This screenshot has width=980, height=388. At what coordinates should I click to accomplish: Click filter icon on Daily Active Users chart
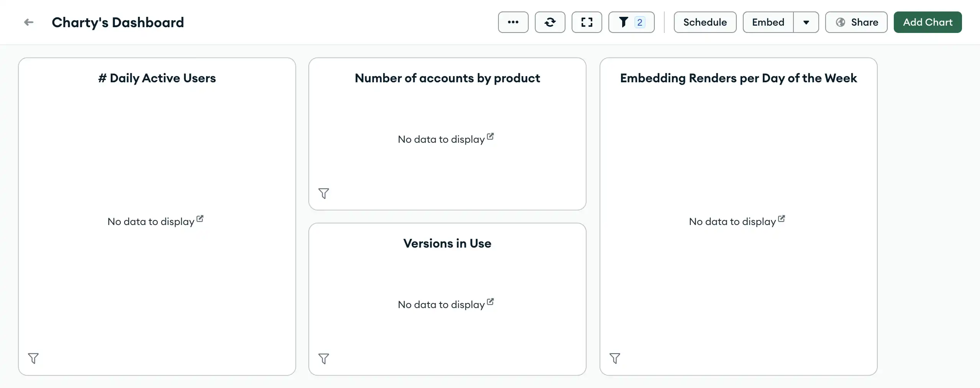pyautogui.click(x=33, y=359)
